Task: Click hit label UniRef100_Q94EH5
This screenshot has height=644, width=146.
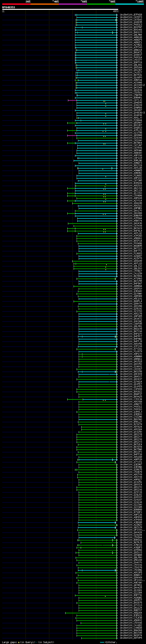Action: click(131, 103)
